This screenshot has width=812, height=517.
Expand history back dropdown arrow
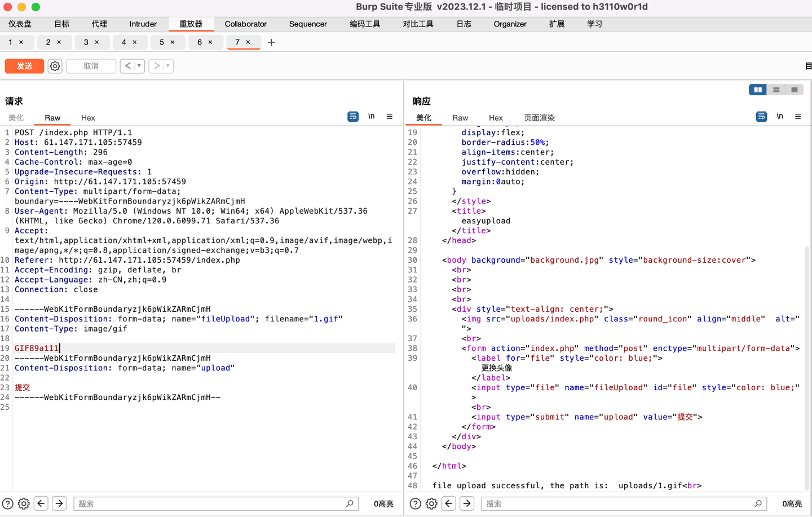click(x=139, y=66)
